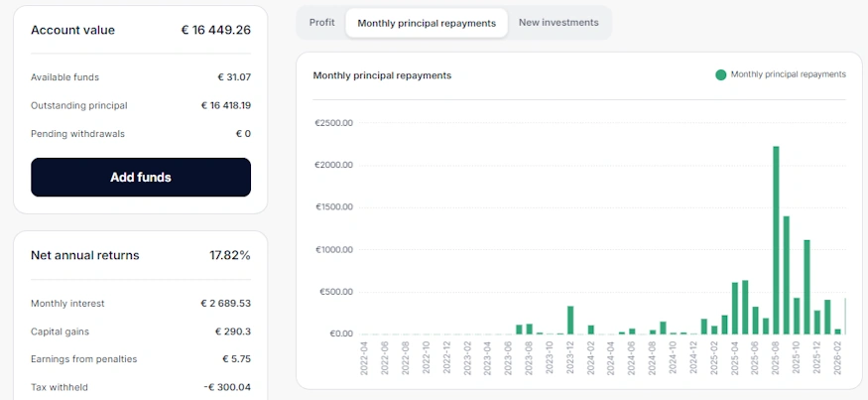Click the Pending withdrawals row label

(x=77, y=134)
